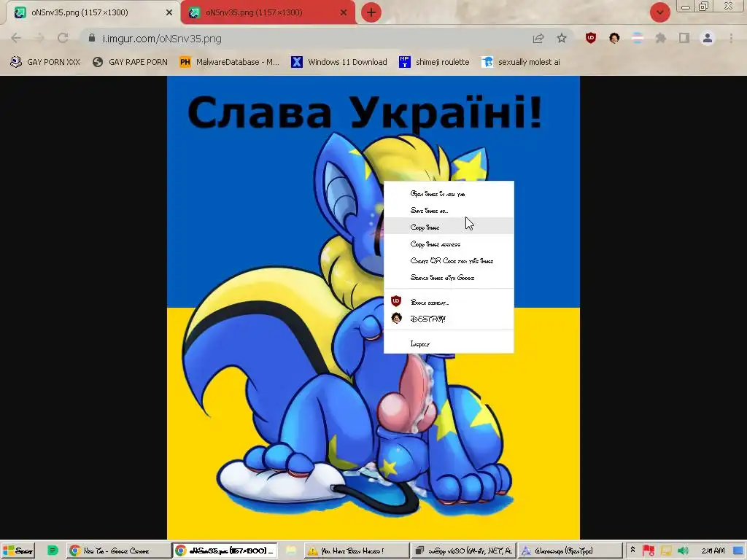Open Chrome's three-dot menu
This screenshot has width=747, height=560.
pos(731,38)
